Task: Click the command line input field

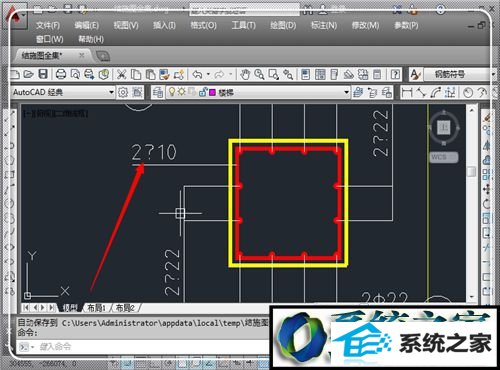Action: click(143, 347)
